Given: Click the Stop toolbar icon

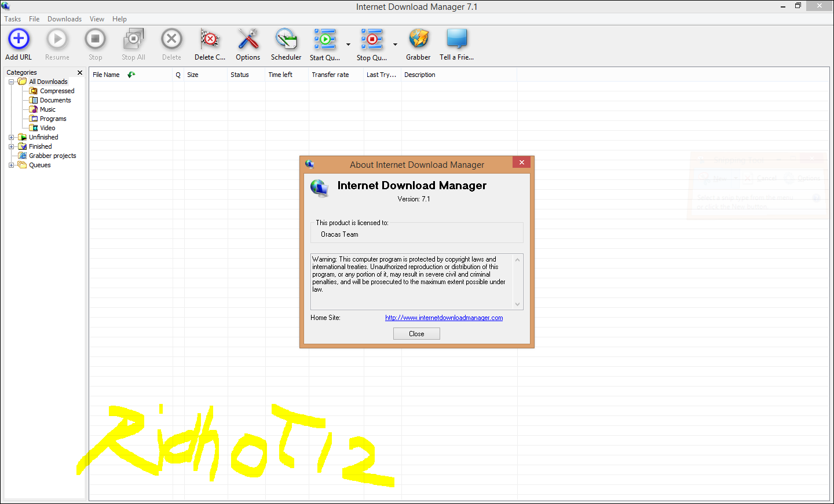Looking at the screenshot, I should pos(96,39).
